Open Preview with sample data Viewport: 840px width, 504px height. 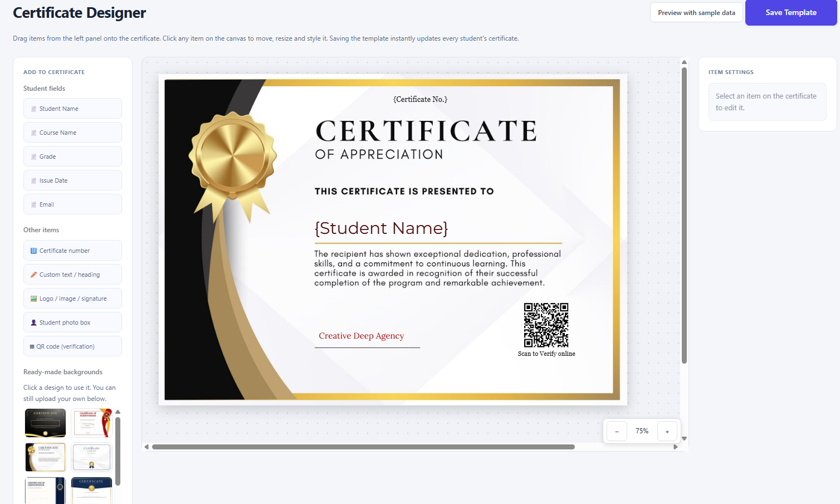(696, 13)
